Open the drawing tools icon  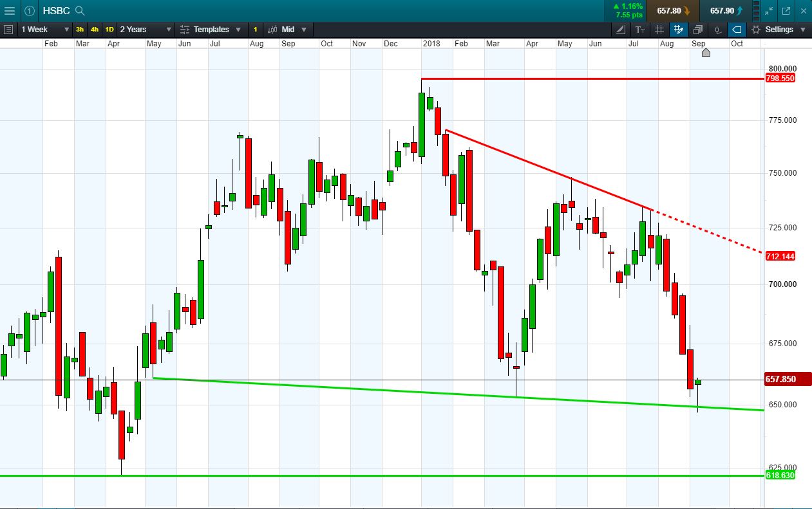(620, 30)
